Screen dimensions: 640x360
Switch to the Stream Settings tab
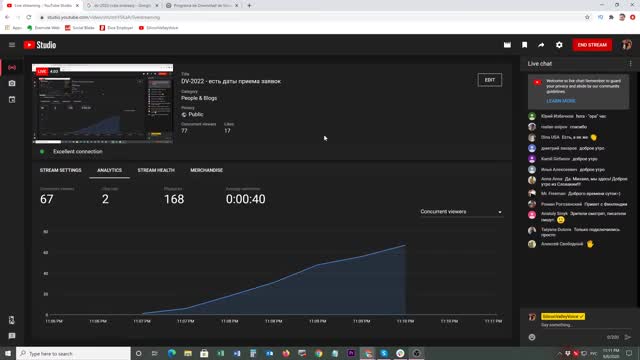(60, 170)
